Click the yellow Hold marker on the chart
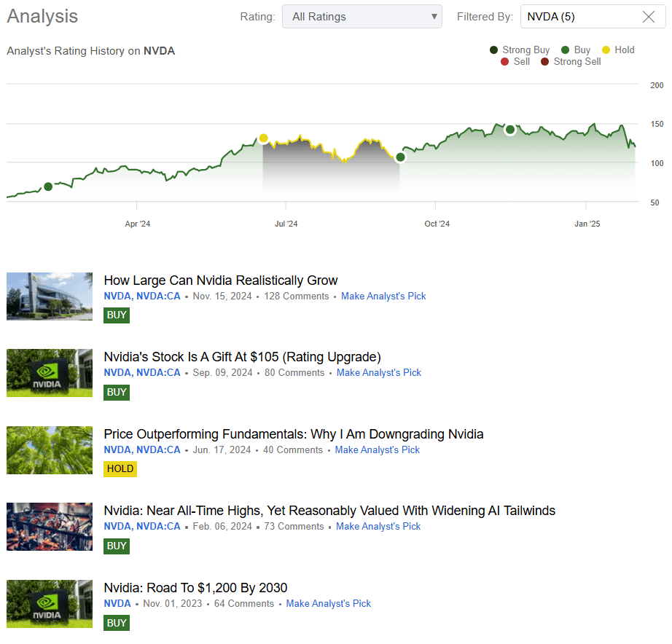 pyautogui.click(x=264, y=138)
